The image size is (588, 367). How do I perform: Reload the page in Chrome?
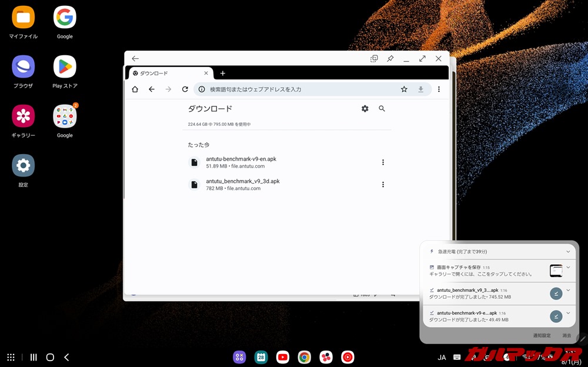(x=185, y=89)
